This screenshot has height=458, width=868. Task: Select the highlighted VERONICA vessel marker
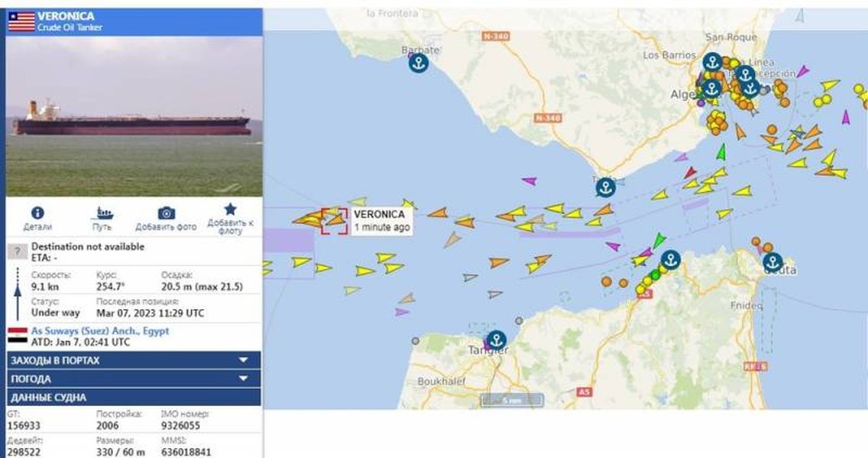point(334,221)
